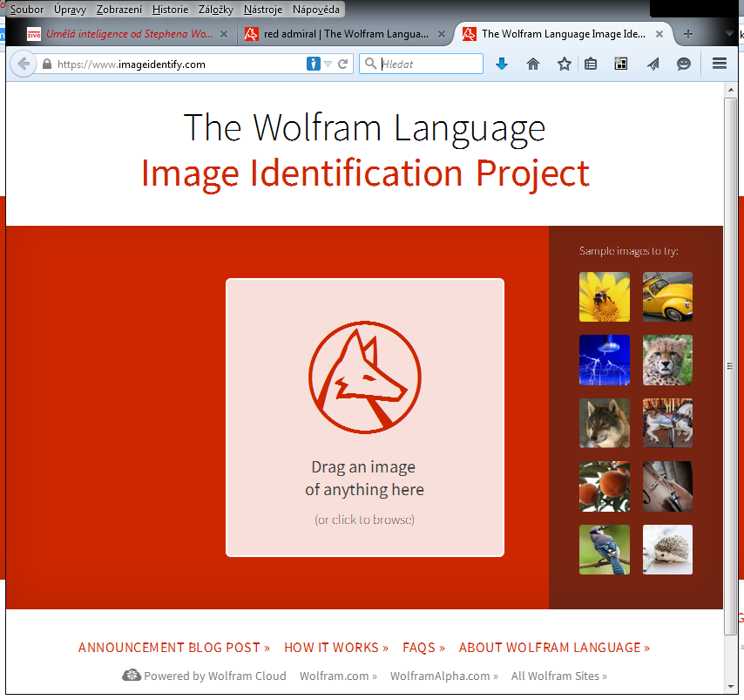Bookmark this page with the star icon
The image size is (744, 700).
coord(564,64)
